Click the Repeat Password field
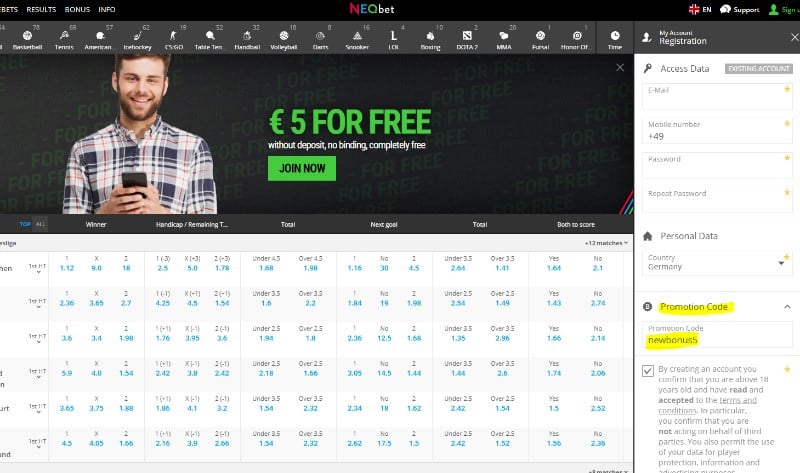The height and width of the screenshot is (473, 800). point(717,200)
